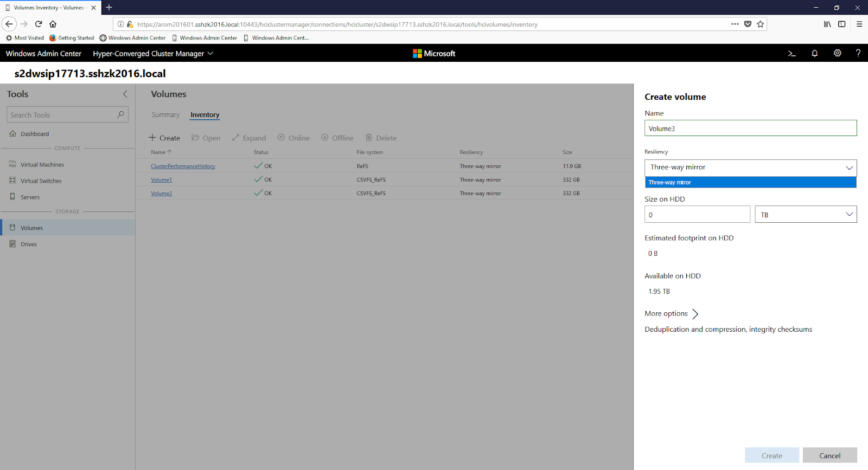Viewport: 868px width, 470px height.
Task: Open the help question mark icon
Action: point(858,53)
